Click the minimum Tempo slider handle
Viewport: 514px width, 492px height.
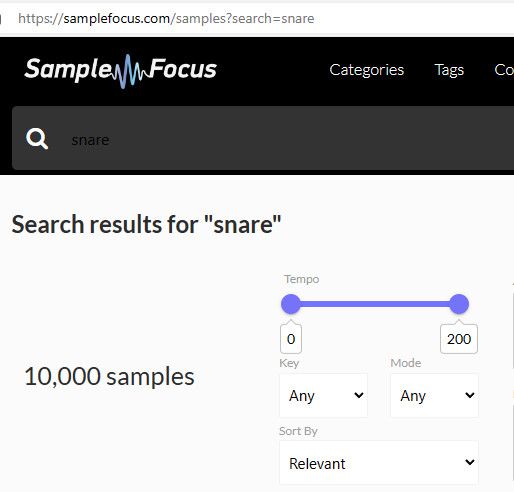click(291, 304)
